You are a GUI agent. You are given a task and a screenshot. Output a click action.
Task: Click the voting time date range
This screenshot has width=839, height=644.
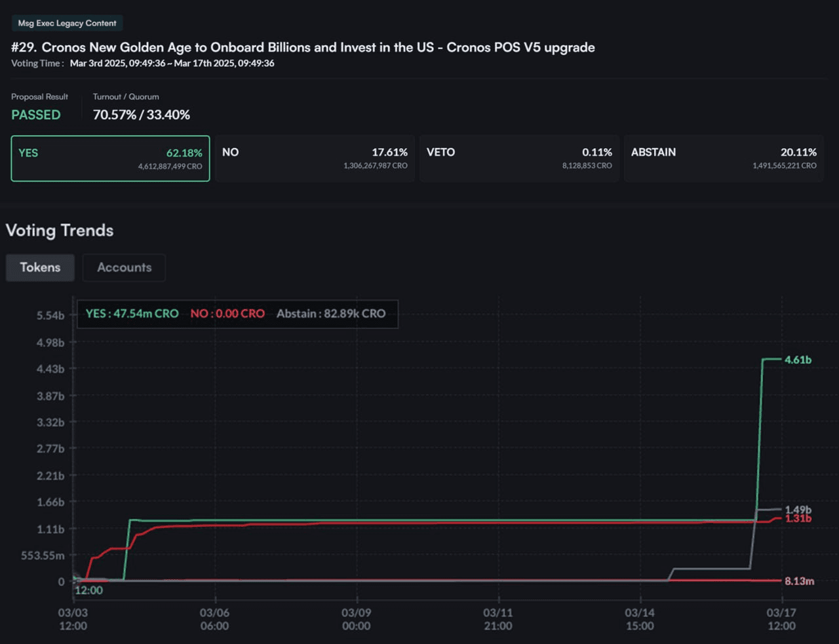click(172, 64)
